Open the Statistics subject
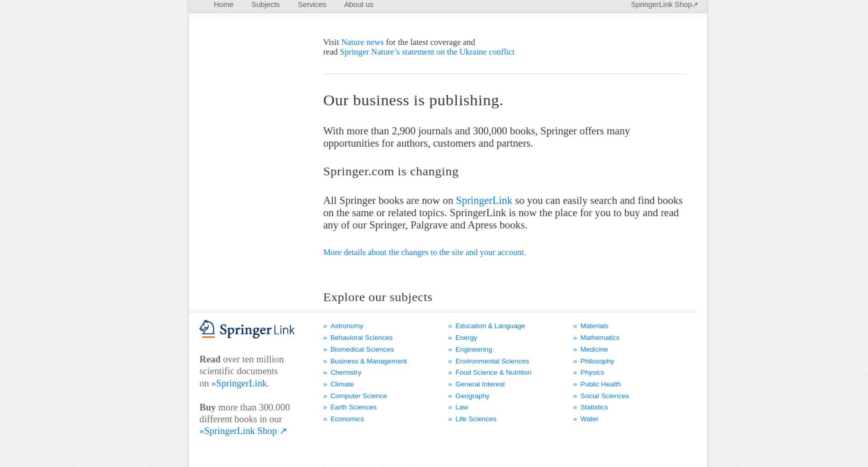This screenshot has height=467, width=868. click(x=594, y=407)
